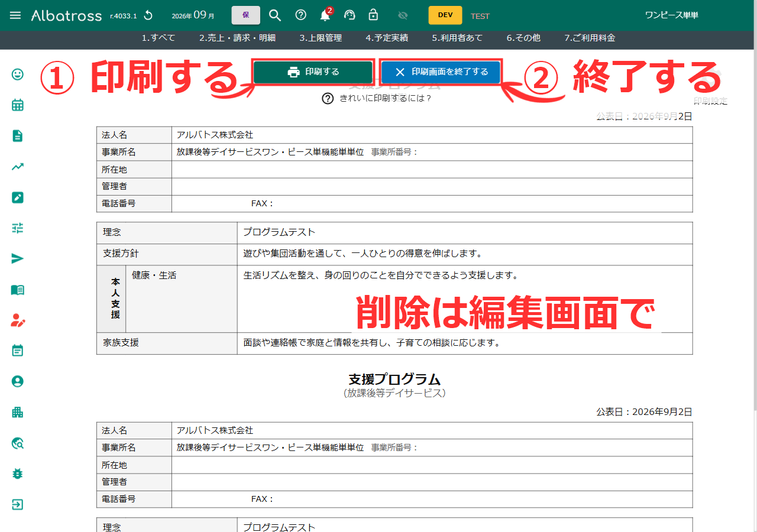This screenshot has height=532, width=757.
Task: Open the 7.ご利用料金 tab
Action: (x=590, y=38)
